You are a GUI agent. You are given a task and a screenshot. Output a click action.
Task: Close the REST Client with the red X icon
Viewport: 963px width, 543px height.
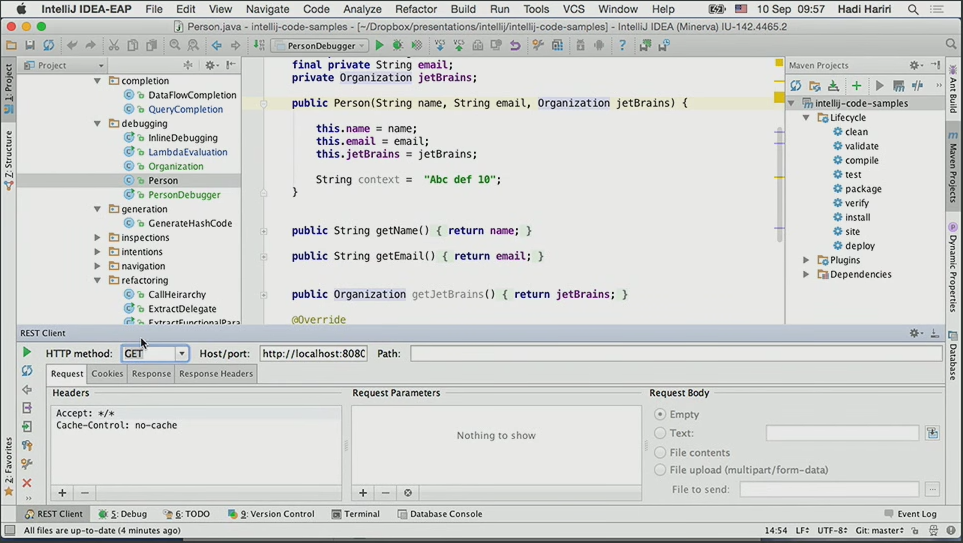coord(26,483)
